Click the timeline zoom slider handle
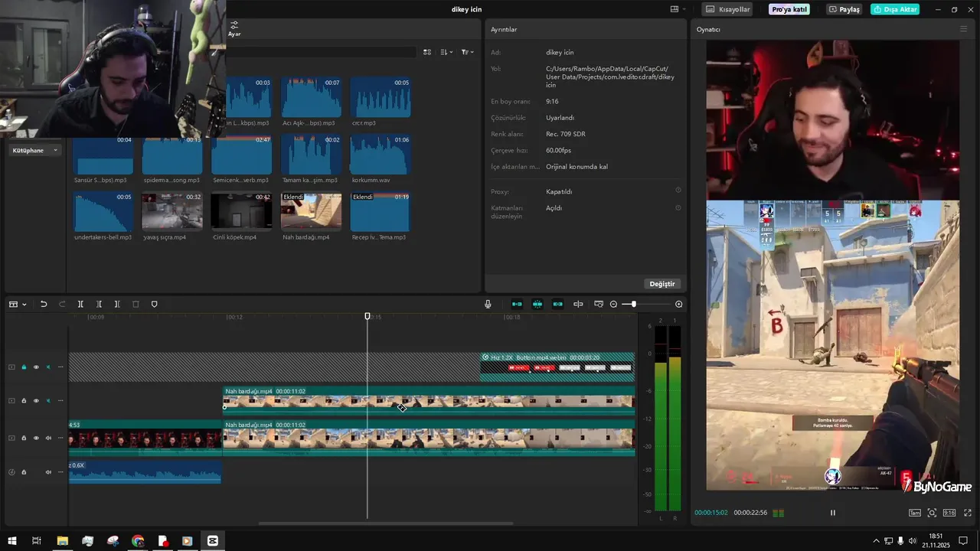The image size is (980, 551). pyautogui.click(x=633, y=305)
